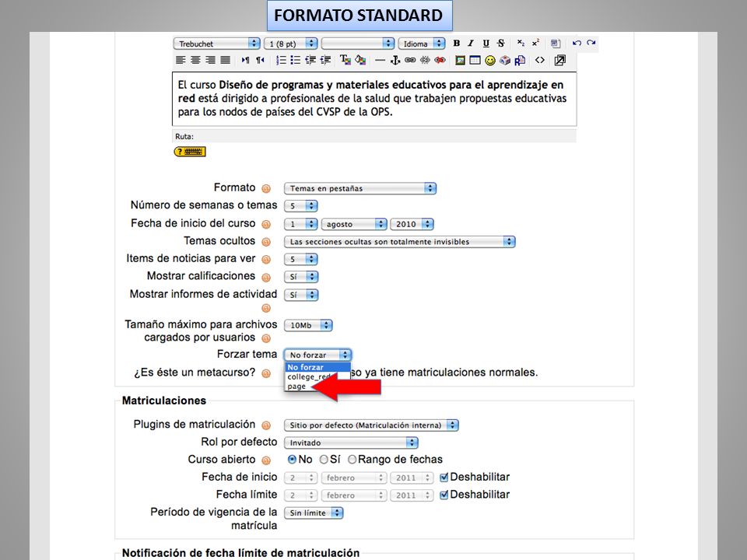
Task: Toggle bold formatting in the editor
Action: click(457, 44)
